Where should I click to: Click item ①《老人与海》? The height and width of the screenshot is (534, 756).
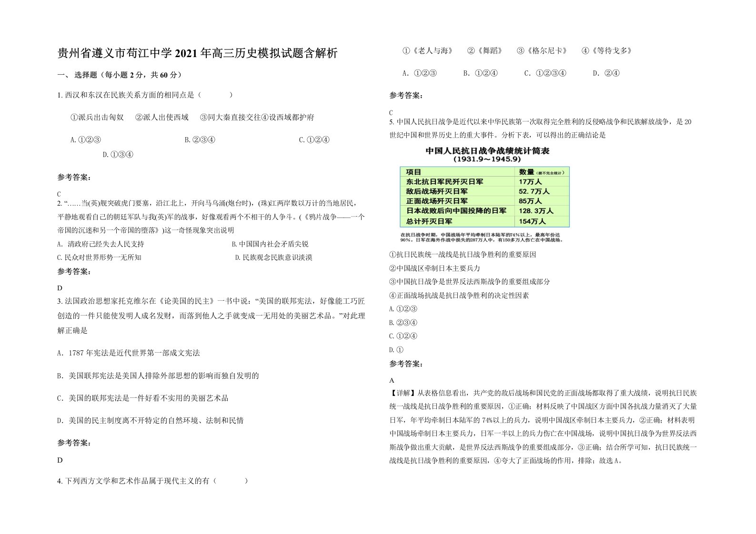428,50
